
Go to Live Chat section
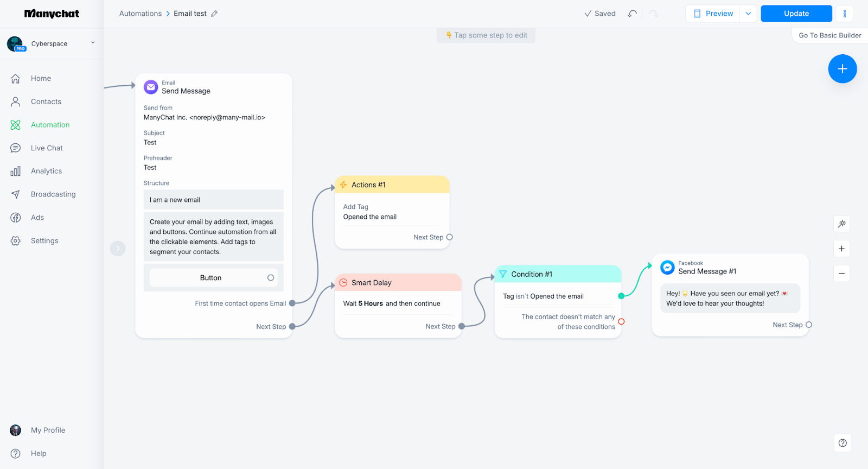47,148
